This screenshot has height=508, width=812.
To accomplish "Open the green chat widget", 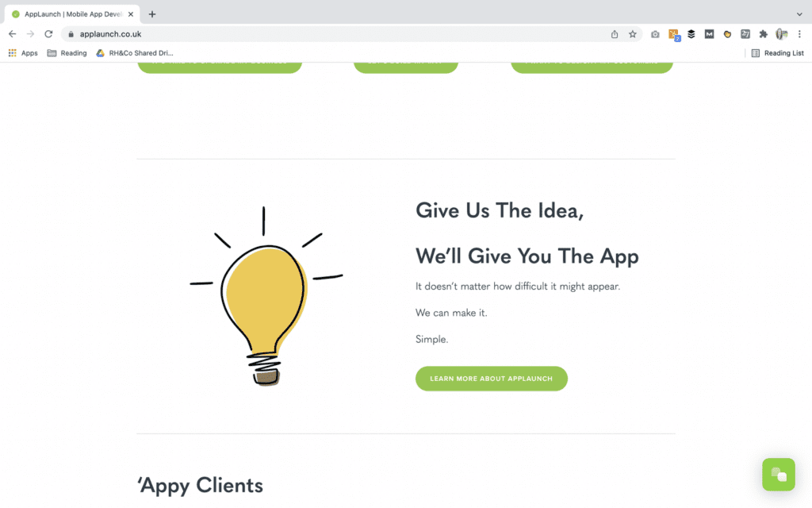I will (779, 475).
